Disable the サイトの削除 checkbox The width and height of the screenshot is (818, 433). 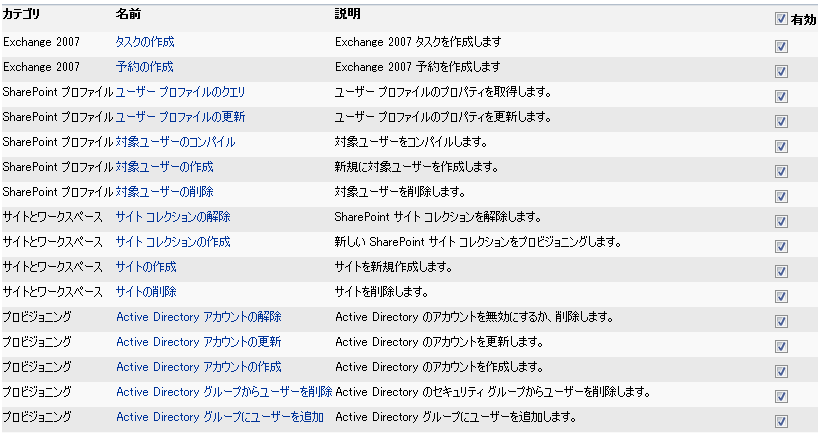point(781,297)
